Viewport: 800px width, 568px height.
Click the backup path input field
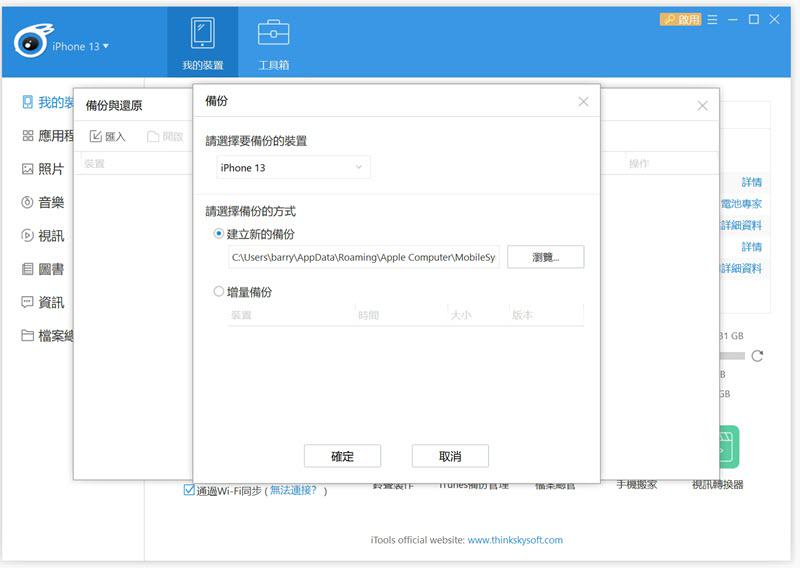pyautogui.click(x=363, y=257)
